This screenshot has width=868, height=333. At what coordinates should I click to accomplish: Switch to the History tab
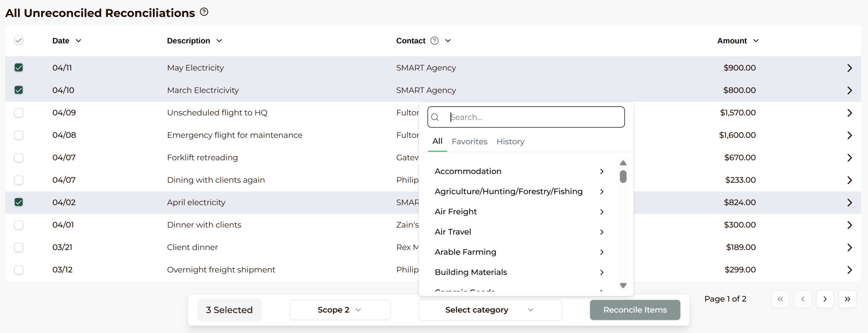click(510, 142)
